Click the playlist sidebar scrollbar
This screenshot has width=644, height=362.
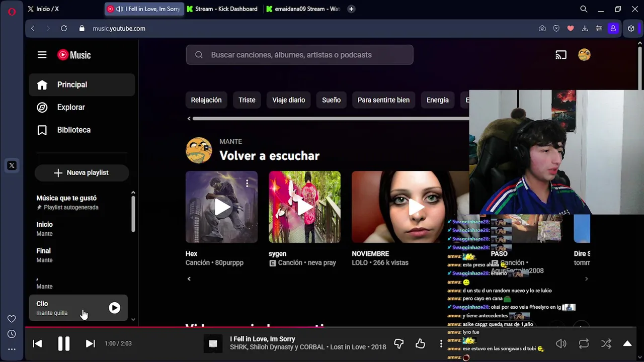tap(133, 214)
